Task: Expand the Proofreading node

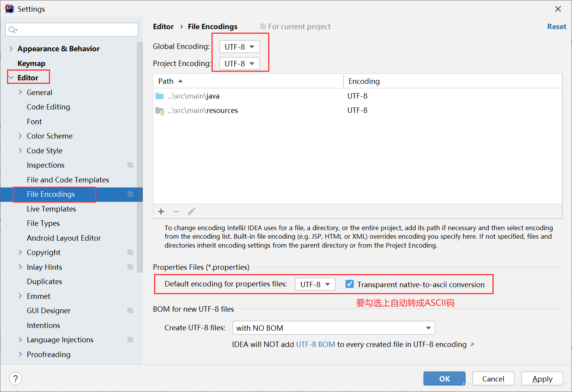Action: click(x=20, y=354)
